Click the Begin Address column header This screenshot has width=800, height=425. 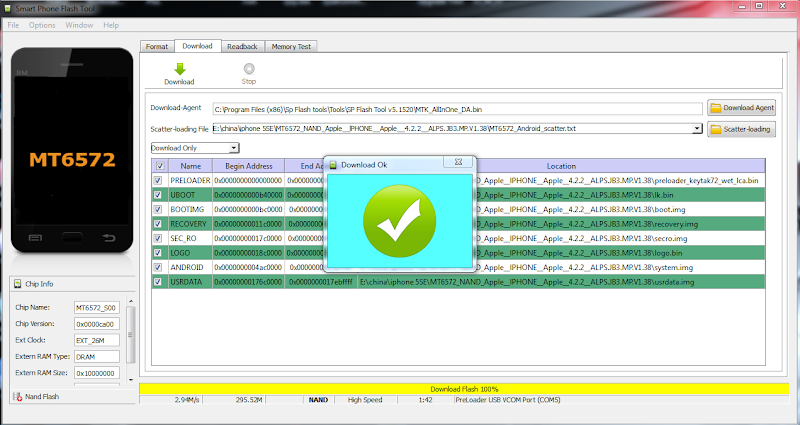tap(248, 166)
